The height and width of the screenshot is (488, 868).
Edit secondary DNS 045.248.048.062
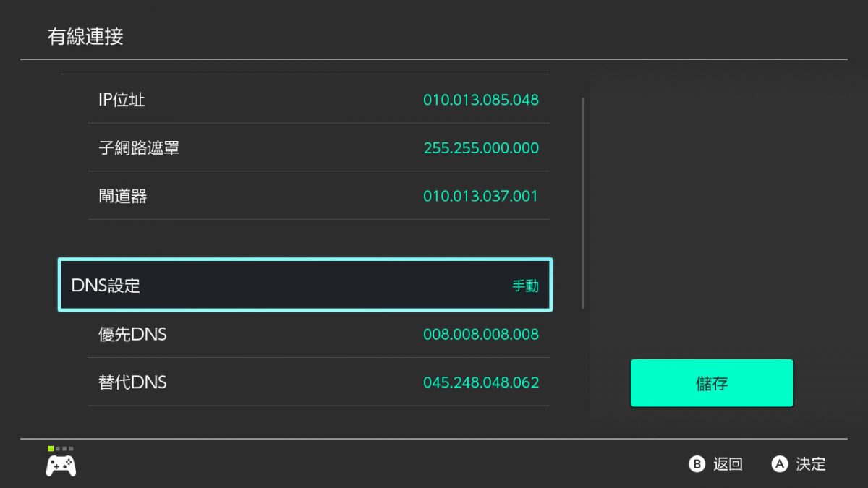(x=480, y=382)
